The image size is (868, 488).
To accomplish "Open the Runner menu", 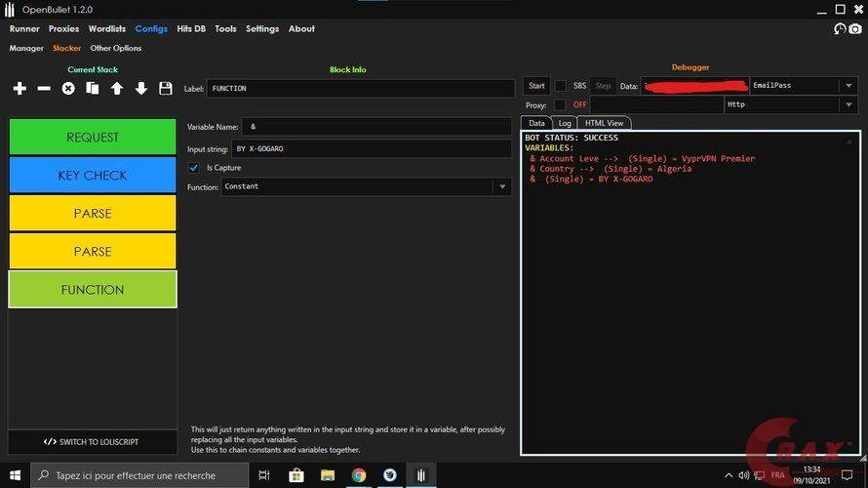I will pyautogui.click(x=24, y=29).
